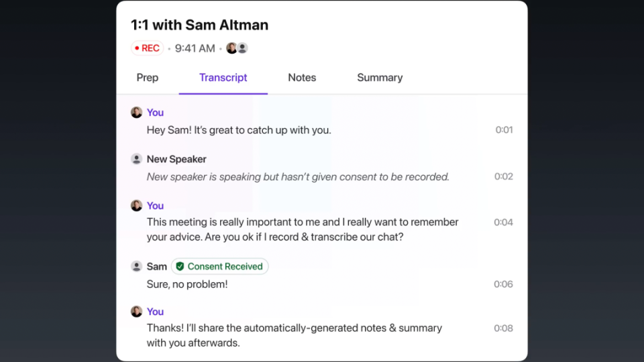
Task: Click the avatar beside the recording request message
Action: (136, 205)
